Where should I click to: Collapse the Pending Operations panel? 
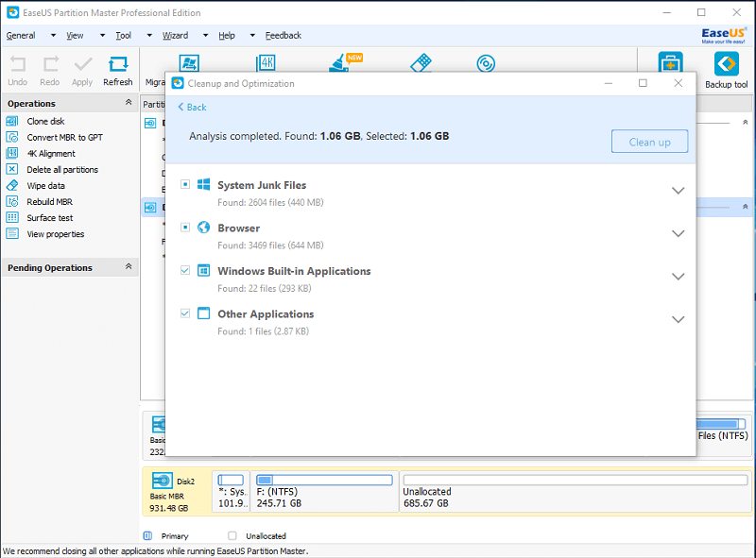(x=129, y=266)
